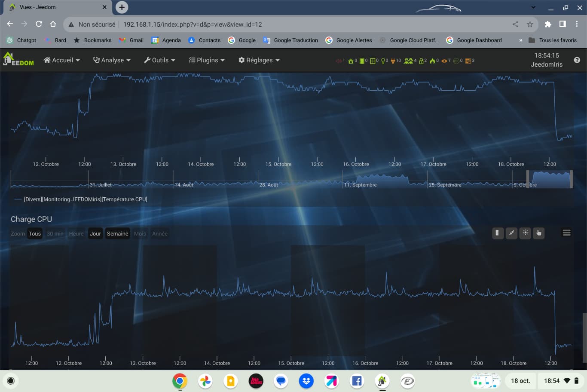The width and height of the screenshot is (587, 392).
Task: Bookmark this page with the star icon
Action: point(530,24)
